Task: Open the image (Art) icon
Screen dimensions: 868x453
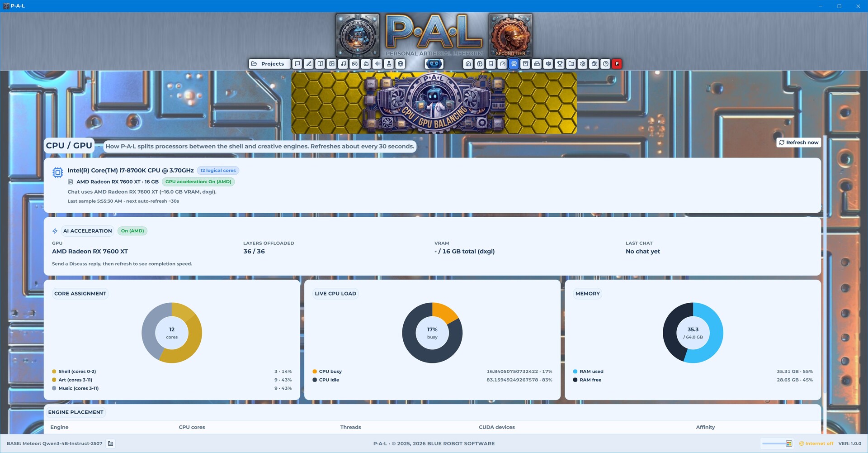Action: click(x=332, y=64)
